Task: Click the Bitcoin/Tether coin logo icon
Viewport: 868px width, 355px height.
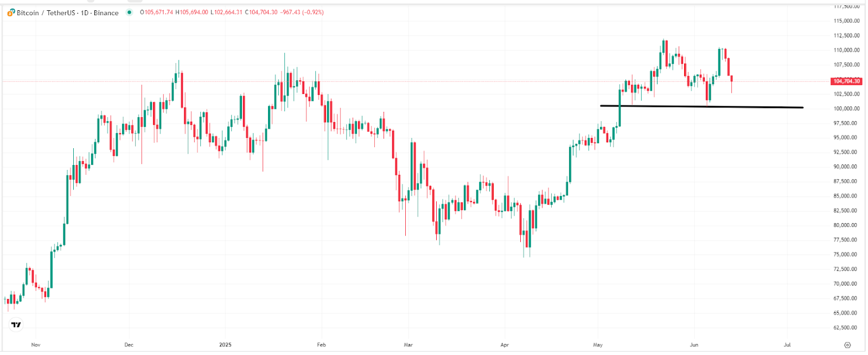Action: (11, 12)
